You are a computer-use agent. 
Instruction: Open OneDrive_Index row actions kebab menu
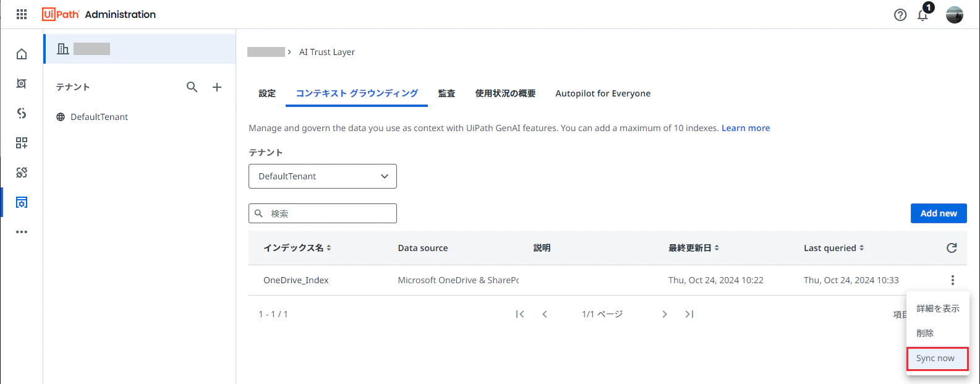pyautogui.click(x=953, y=280)
